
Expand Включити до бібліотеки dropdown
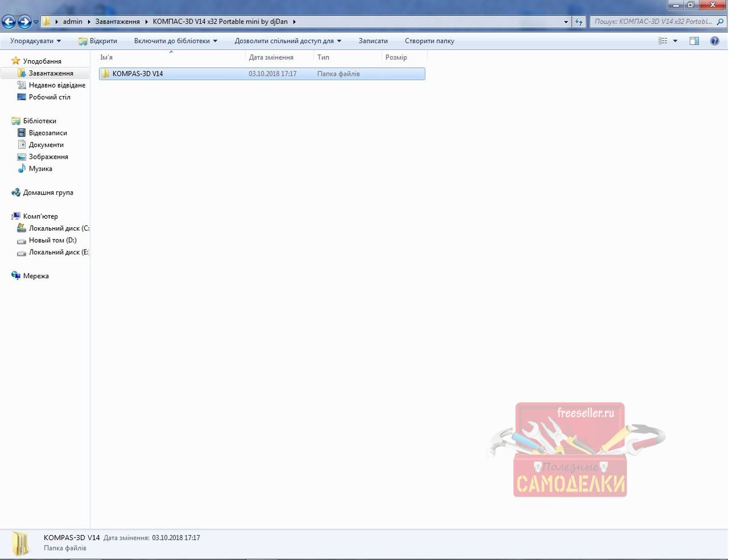(x=176, y=41)
